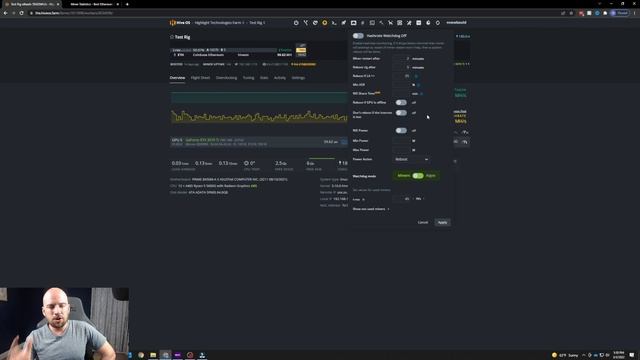Viewport: 640px width, 360px height.
Task: Click the network fork icon in toolbar
Action: (x=306, y=23)
